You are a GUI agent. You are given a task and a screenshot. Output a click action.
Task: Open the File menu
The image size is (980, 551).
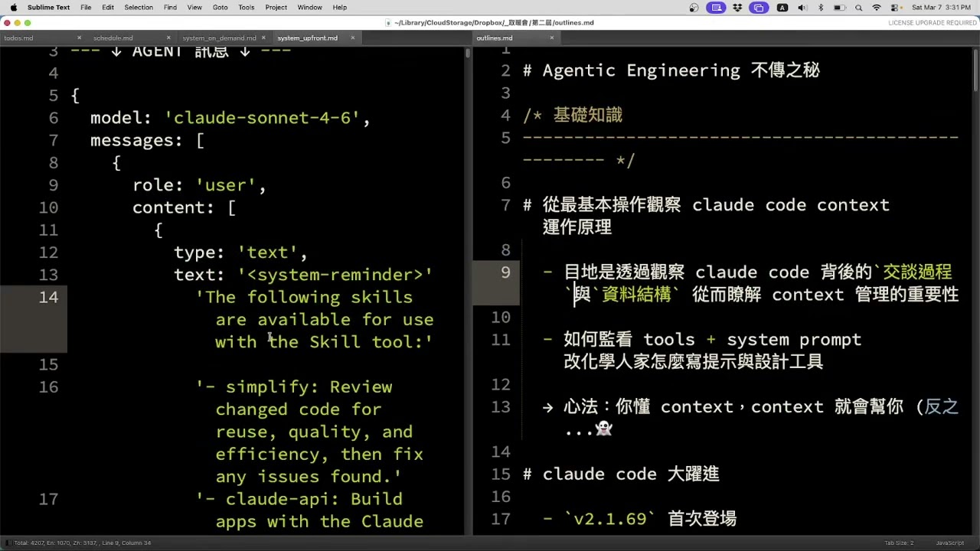click(x=86, y=7)
